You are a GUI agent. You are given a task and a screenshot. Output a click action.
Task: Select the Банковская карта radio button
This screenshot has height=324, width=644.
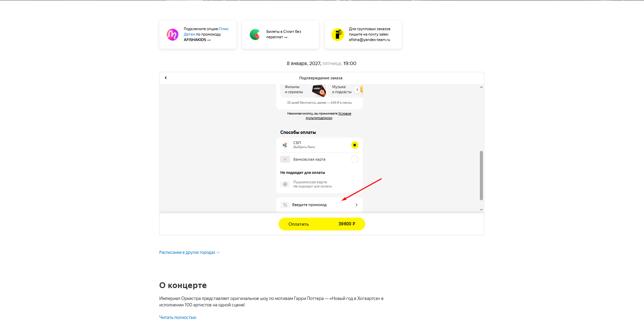click(x=355, y=159)
